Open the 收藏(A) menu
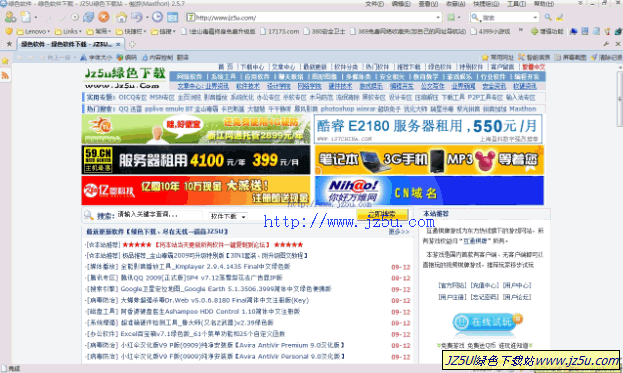Screen dimensions: 623x373 (455, 4)
